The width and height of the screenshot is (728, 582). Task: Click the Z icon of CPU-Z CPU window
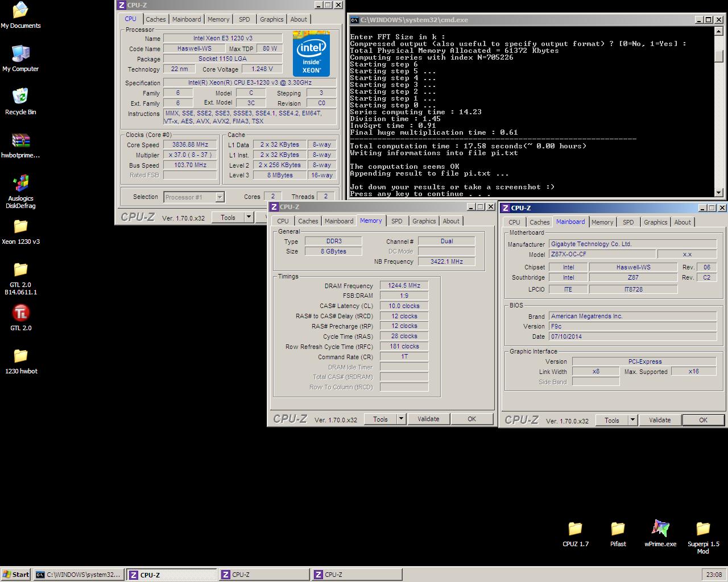122,5
